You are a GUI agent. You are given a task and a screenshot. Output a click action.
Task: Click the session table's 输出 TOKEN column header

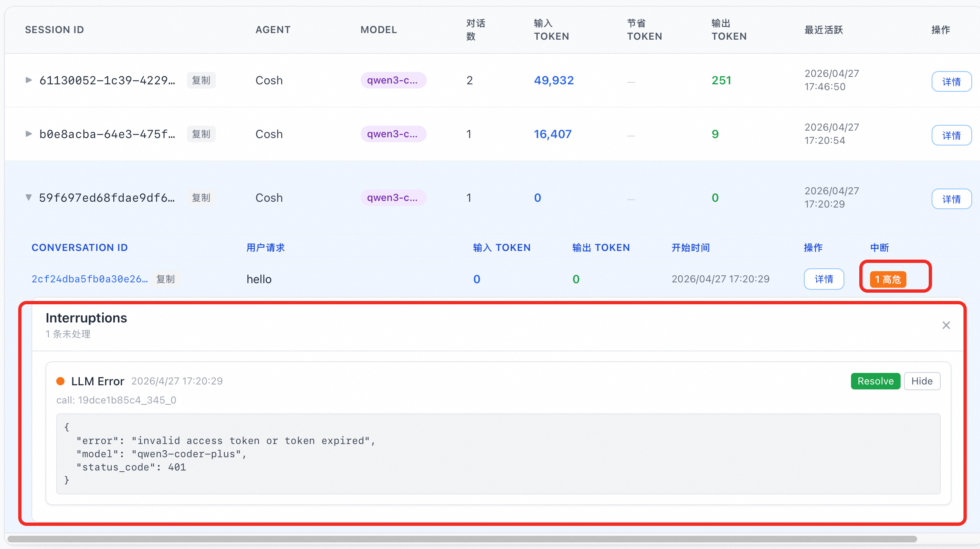[729, 30]
